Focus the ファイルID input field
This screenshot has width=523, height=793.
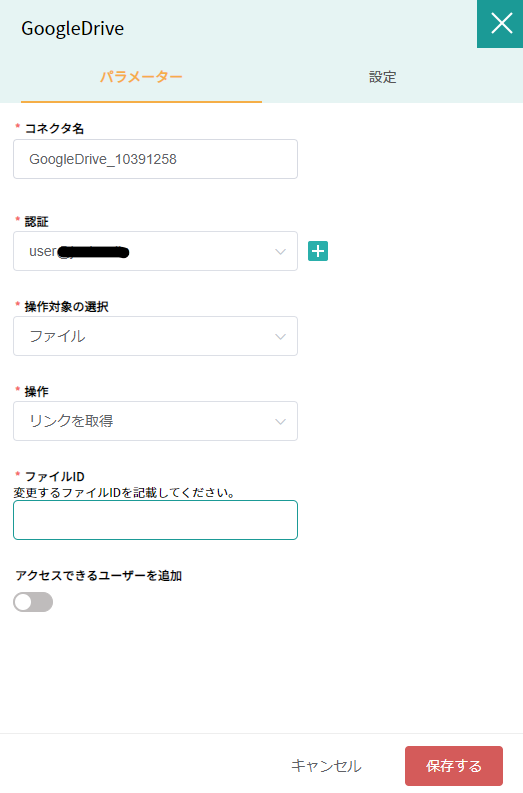[155, 520]
